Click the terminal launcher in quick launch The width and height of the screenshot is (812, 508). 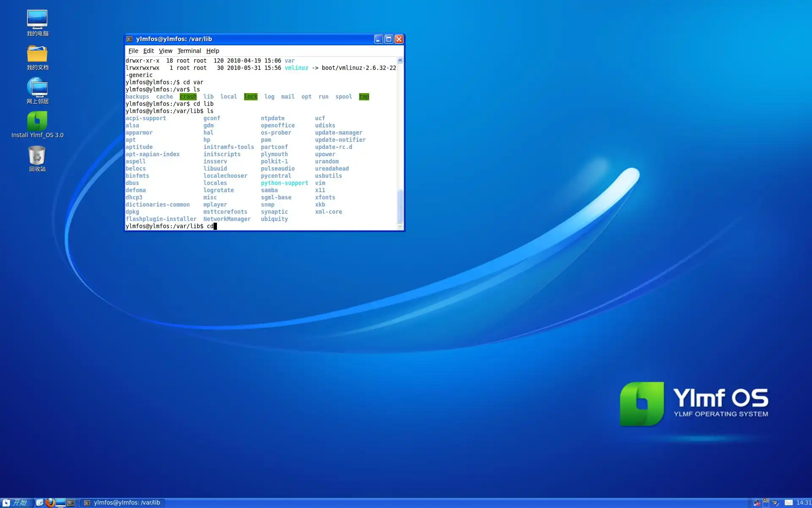tap(71, 502)
